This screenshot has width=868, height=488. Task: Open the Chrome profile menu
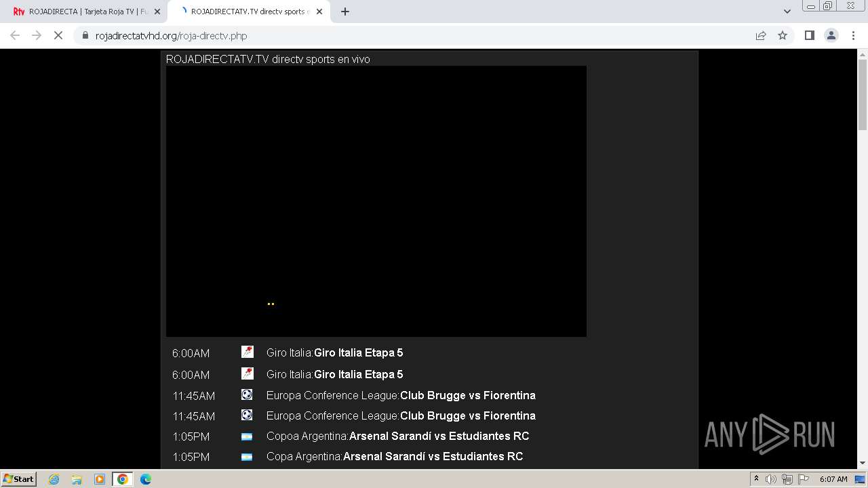pos(831,35)
